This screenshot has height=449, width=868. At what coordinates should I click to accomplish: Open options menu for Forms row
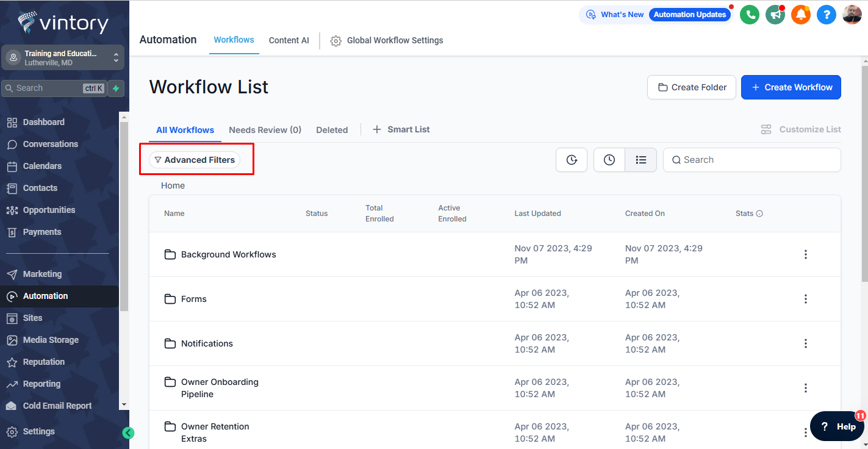(x=806, y=299)
